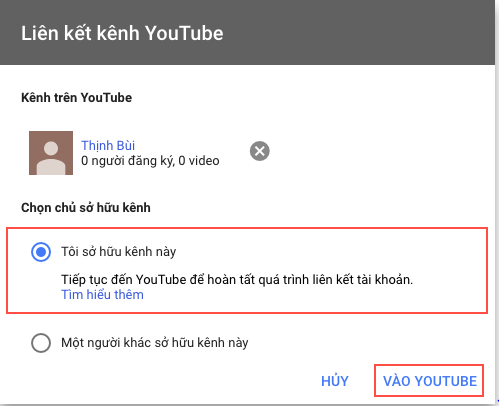This screenshot has width=499, height=406.
Task: Click the blue dot of the selected radio
Action: [41, 252]
